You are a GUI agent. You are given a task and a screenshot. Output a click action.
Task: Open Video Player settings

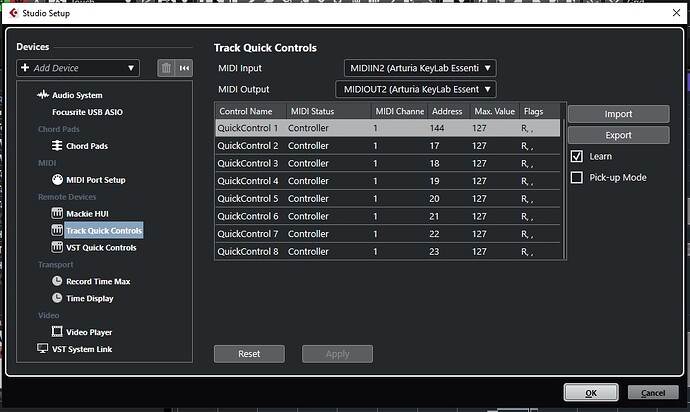(x=89, y=332)
